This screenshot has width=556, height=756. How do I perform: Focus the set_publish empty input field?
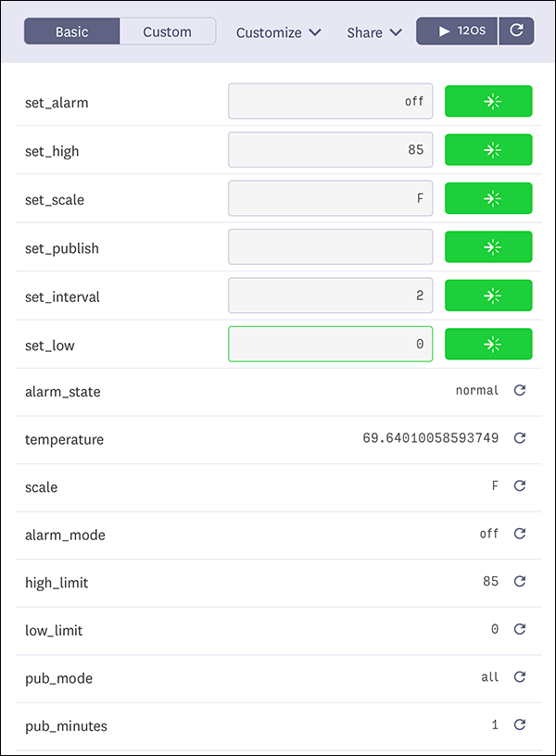[x=330, y=247]
